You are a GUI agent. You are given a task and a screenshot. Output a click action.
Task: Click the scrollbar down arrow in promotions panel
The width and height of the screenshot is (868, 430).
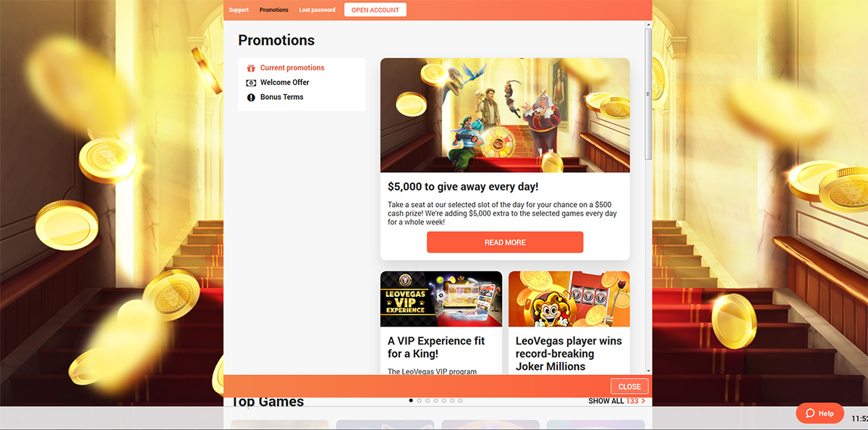[648, 371]
